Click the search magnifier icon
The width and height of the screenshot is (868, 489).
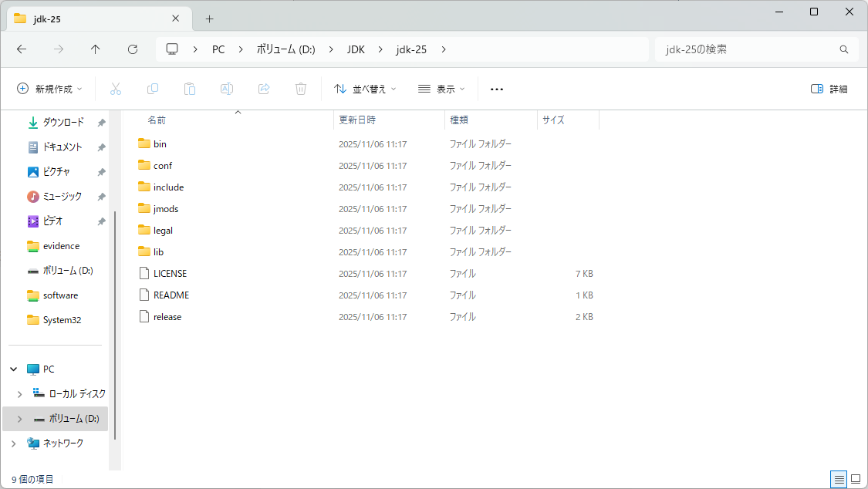coord(843,49)
